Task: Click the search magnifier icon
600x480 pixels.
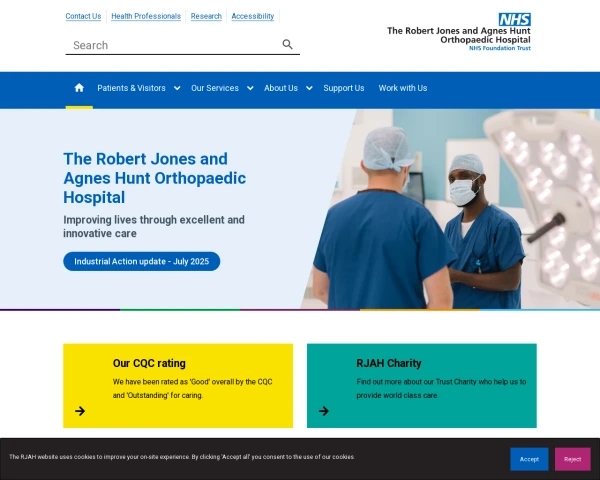Action: (287, 44)
